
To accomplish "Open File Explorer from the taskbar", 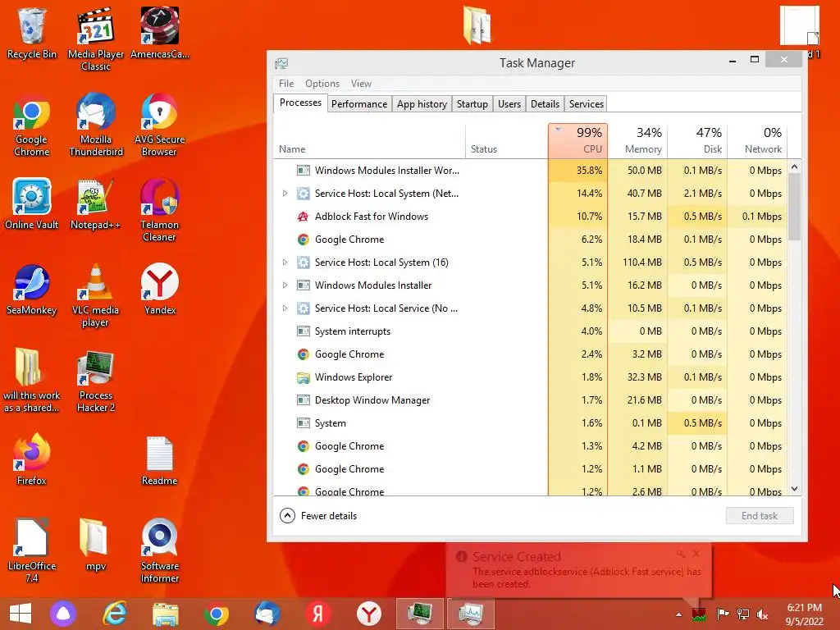I will pyautogui.click(x=166, y=614).
